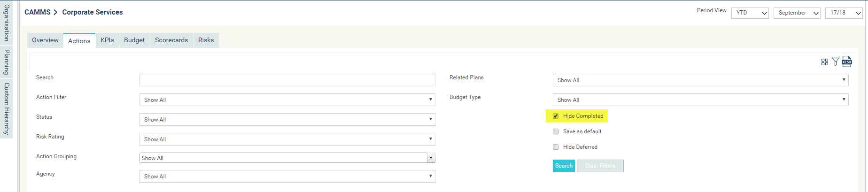The image size is (868, 192).
Task: Enable the Save as default checkbox
Action: click(556, 131)
